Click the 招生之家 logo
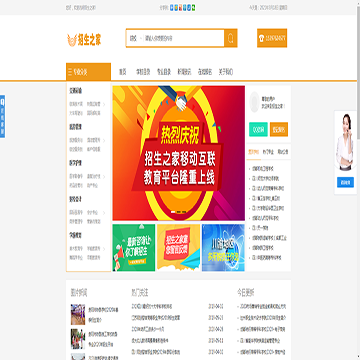The height and width of the screenshot is (360, 360). 84,40
